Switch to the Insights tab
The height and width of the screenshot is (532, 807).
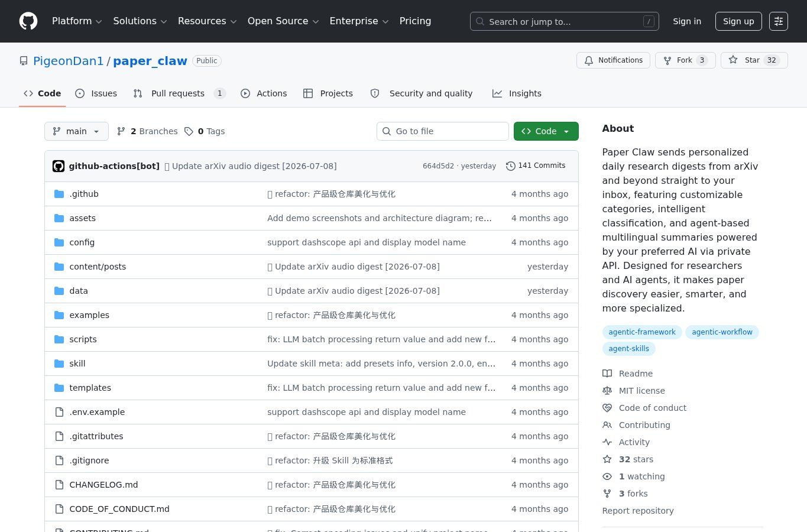click(x=517, y=93)
